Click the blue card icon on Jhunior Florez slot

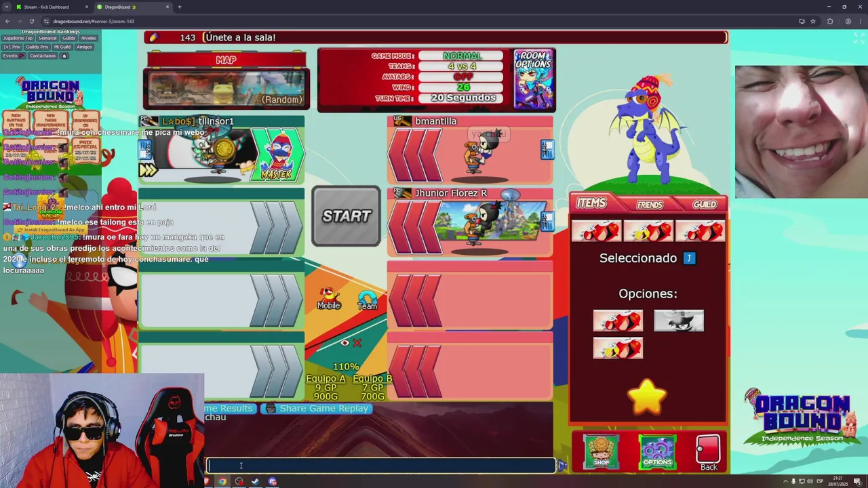tap(547, 222)
